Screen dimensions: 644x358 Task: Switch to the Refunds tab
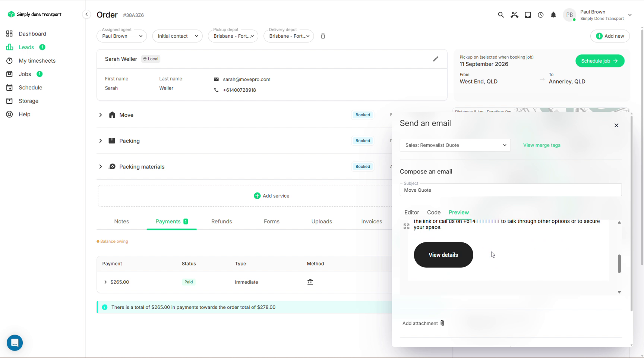tap(221, 222)
